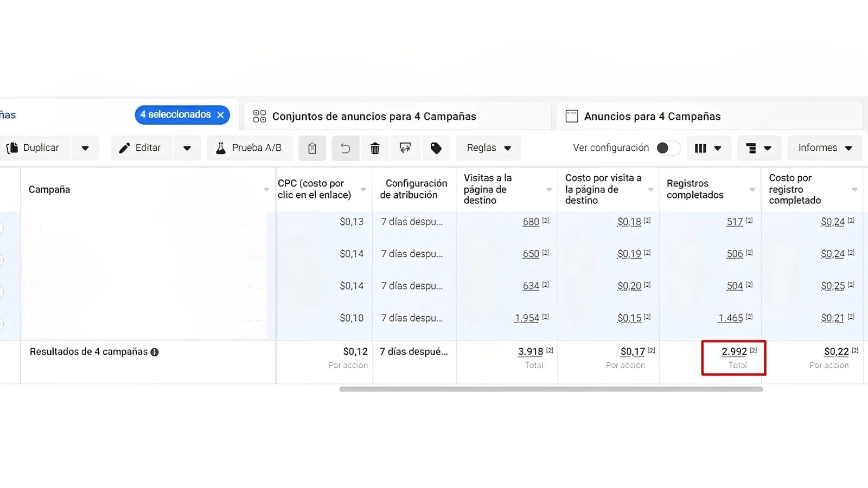868x488 pixels.
Task: Open the Informes dropdown
Action: pos(825,148)
